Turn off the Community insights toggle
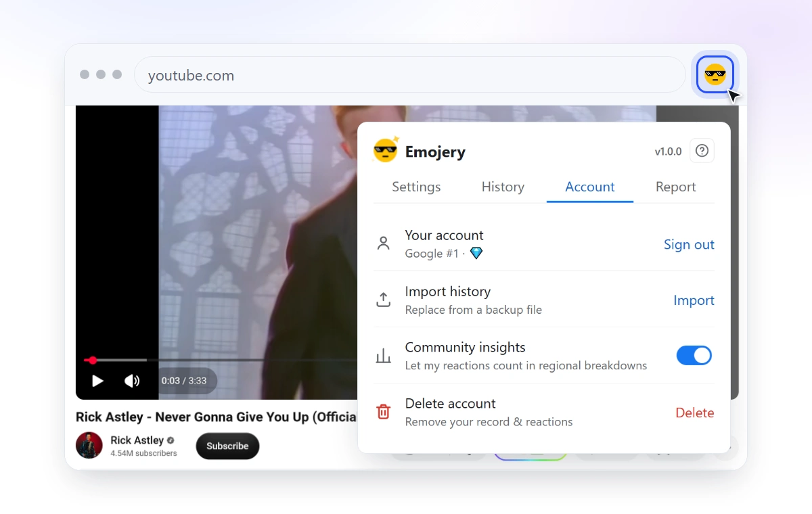 tap(694, 356)
